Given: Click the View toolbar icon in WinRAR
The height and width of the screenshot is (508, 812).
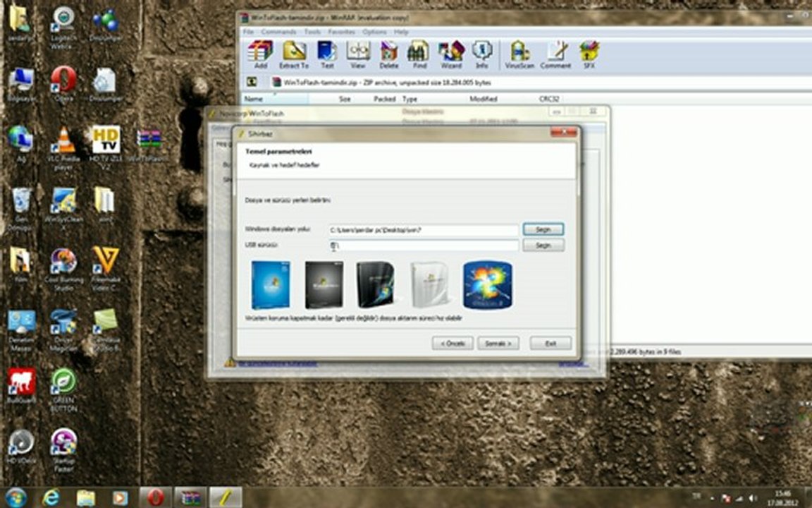Looking at the screenshot, I should coord(358,55).
